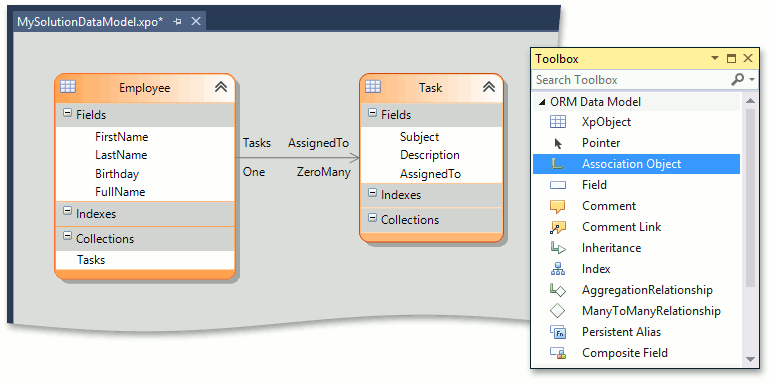Select the XpObject tool icon
This screenshot has height=384, width=773.
(x=558, y=122)
